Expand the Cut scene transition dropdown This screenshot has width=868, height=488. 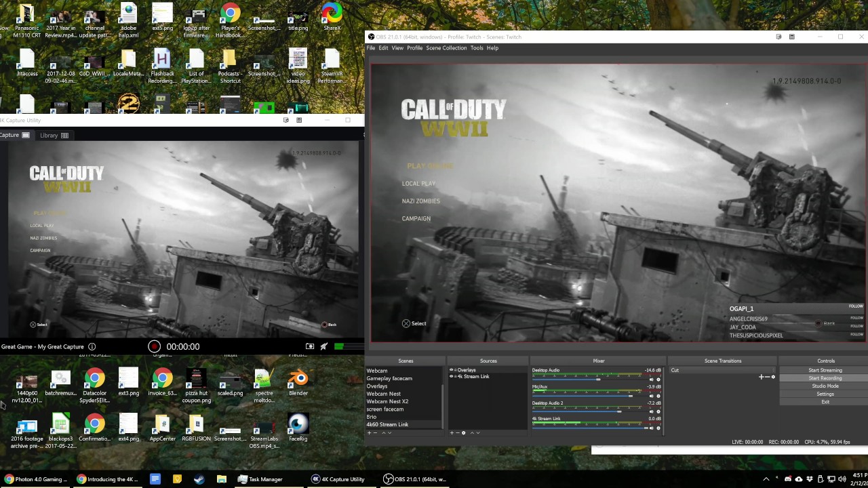(x=722, y=370)
